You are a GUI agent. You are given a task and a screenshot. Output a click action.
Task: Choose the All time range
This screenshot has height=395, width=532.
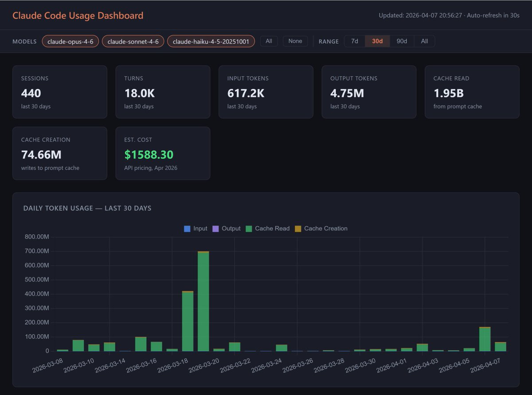[424, 41]
